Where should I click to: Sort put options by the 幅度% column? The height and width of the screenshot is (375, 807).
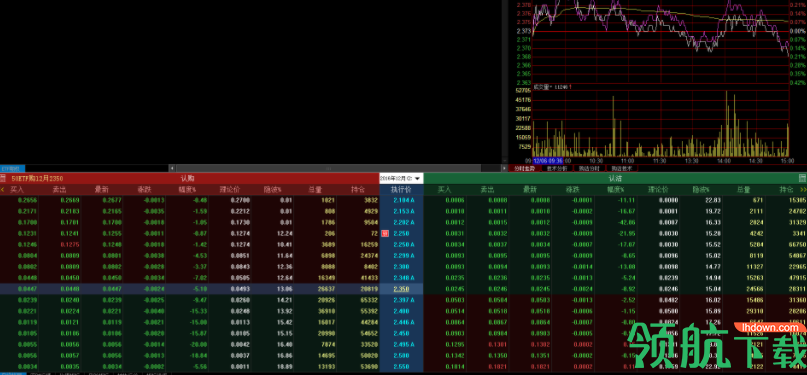(615, 189)
